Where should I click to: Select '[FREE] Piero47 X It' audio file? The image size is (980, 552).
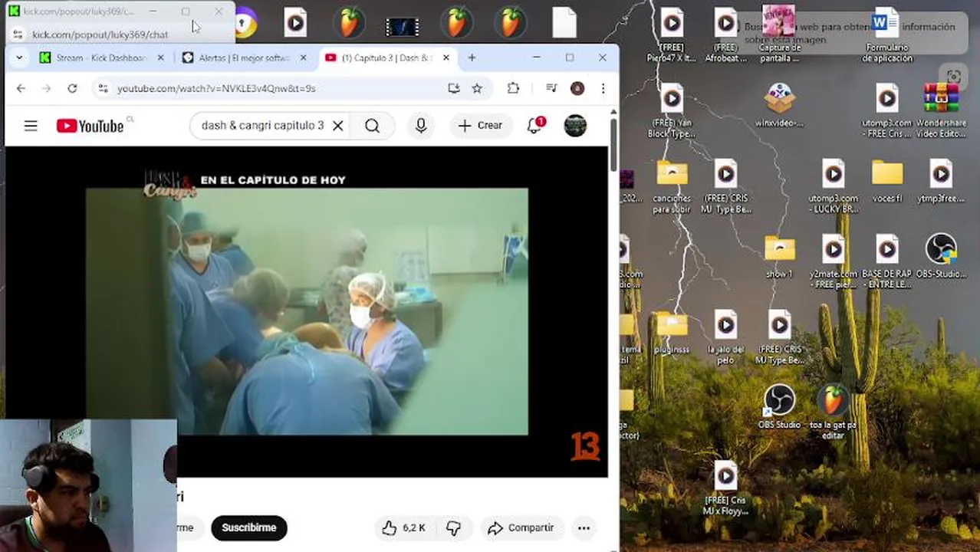672,37
